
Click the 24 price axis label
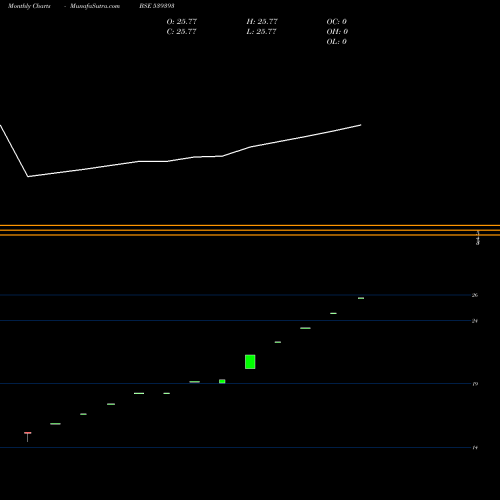coord(475,321)
